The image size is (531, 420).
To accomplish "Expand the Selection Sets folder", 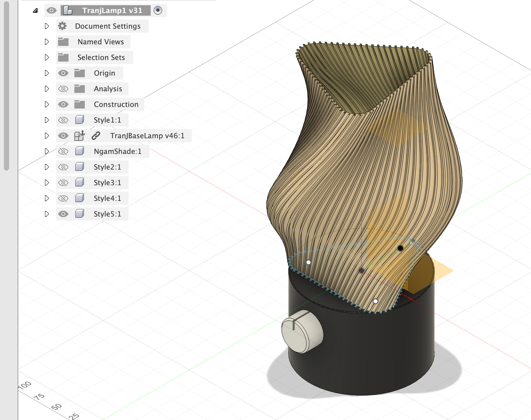I will [x=47, y=57].
